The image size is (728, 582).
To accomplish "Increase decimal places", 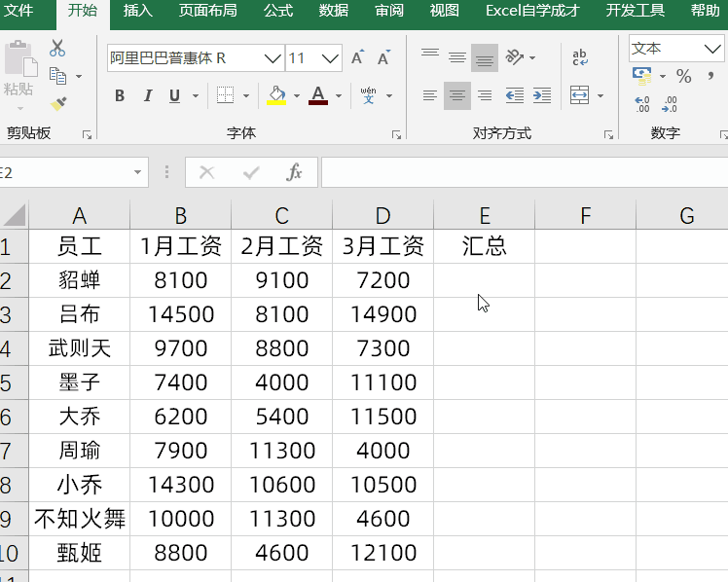I will (642, 104).
